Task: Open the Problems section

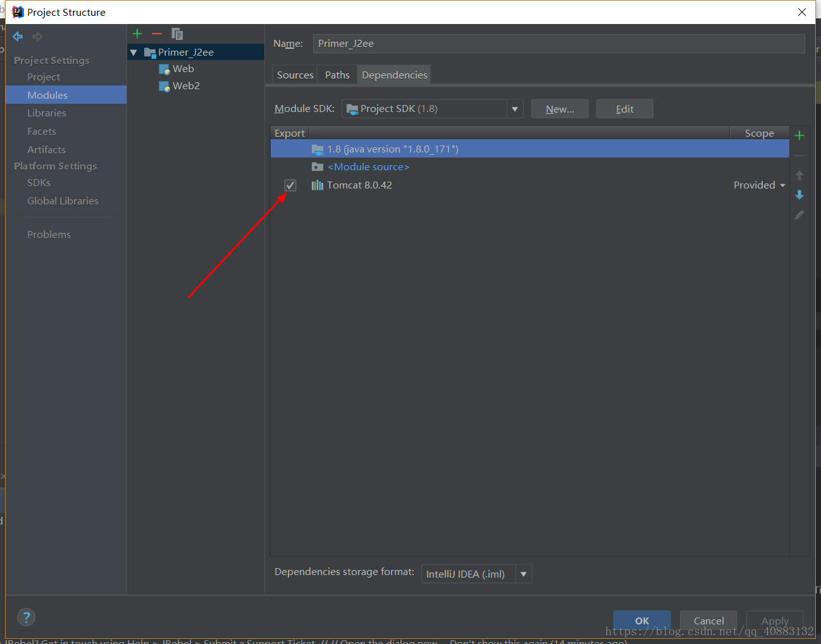Action: (x=49, y=235)
